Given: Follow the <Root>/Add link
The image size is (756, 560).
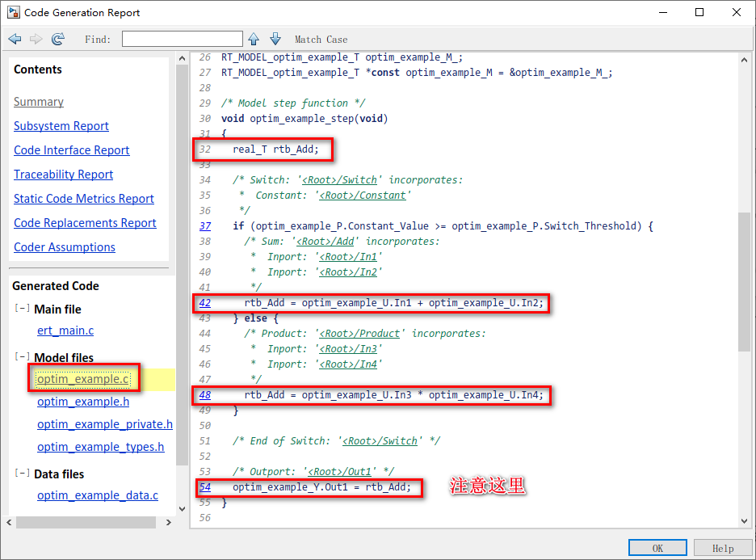Looking at the screenshot, I should point(325,241).
